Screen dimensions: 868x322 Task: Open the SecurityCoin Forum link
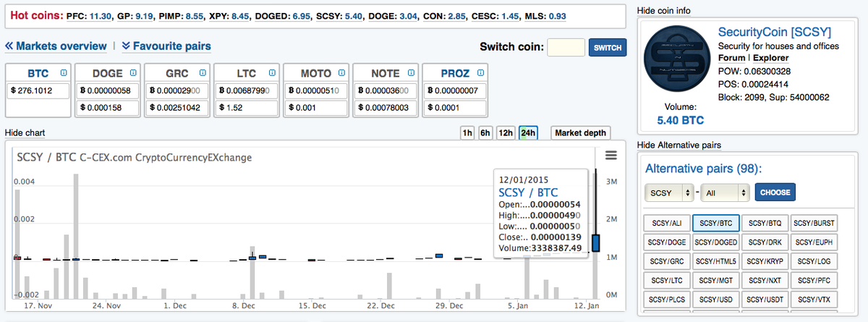click(x=731, y=56)
